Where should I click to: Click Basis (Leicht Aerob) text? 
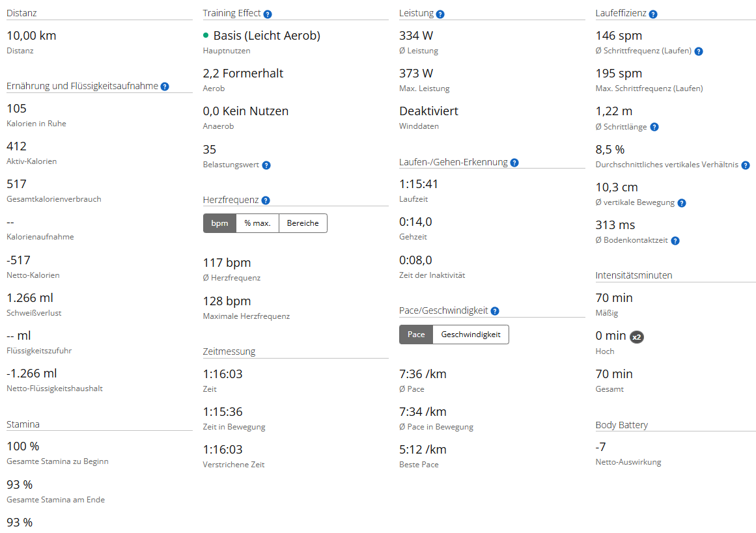coord(266,36)
